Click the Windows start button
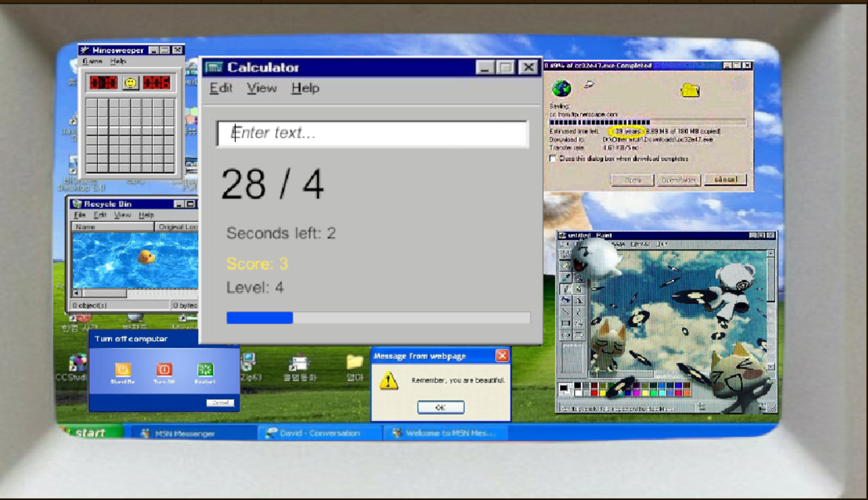The width and height of the screenshot is (868, 500). click(90, 433)
